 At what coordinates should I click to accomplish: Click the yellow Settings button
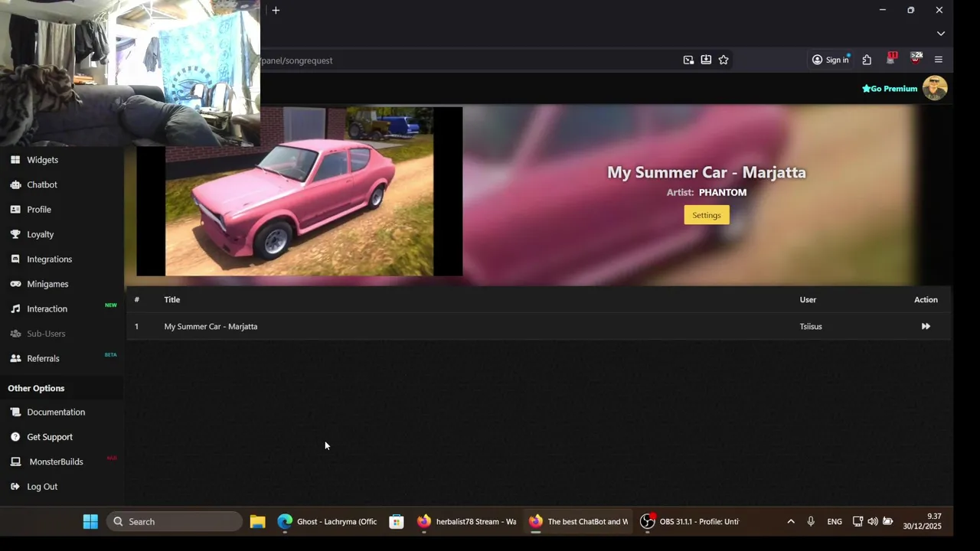click(x=707, y=215)
